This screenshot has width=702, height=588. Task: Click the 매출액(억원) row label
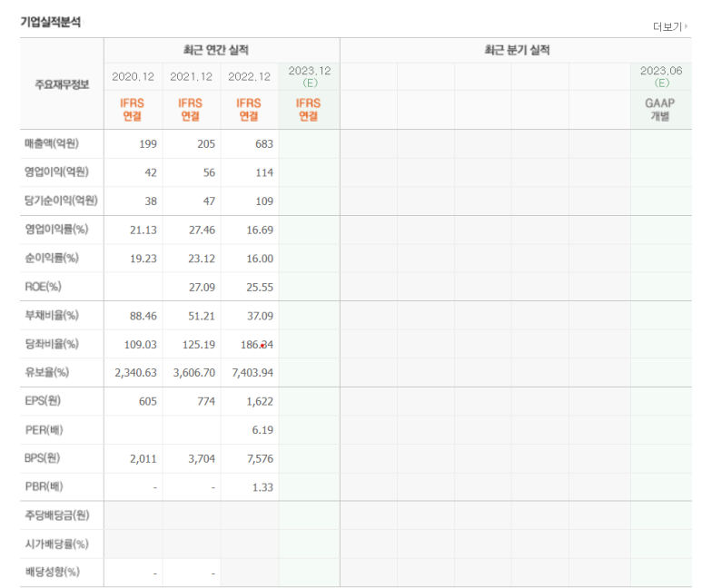tap(52, 143)
